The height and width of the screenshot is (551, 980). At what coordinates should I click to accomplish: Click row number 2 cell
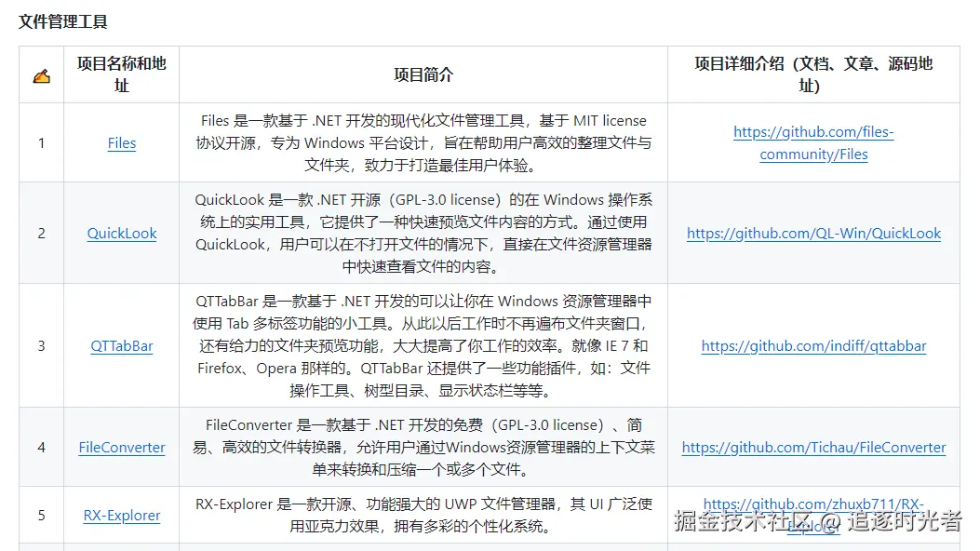click(41, 233)
